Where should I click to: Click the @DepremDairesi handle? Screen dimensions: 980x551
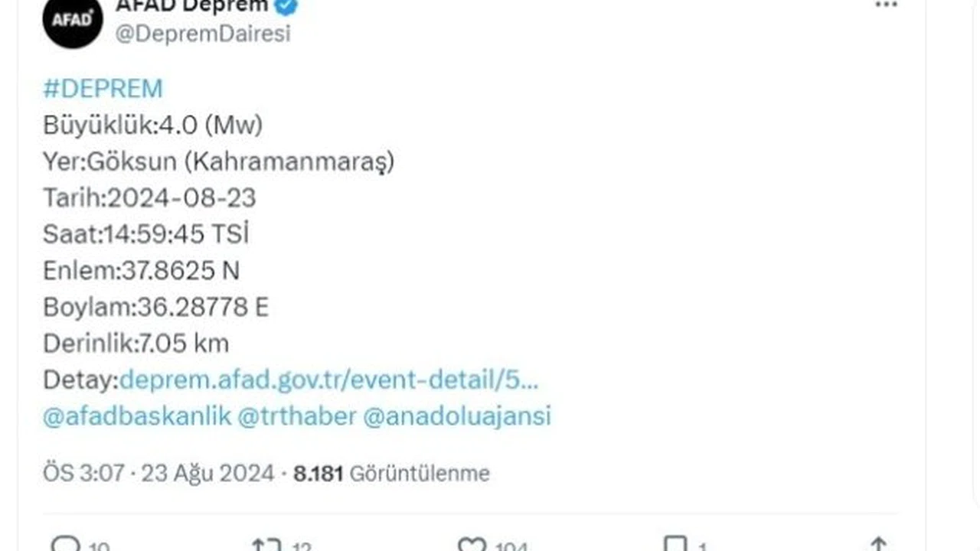pos(203,34)
